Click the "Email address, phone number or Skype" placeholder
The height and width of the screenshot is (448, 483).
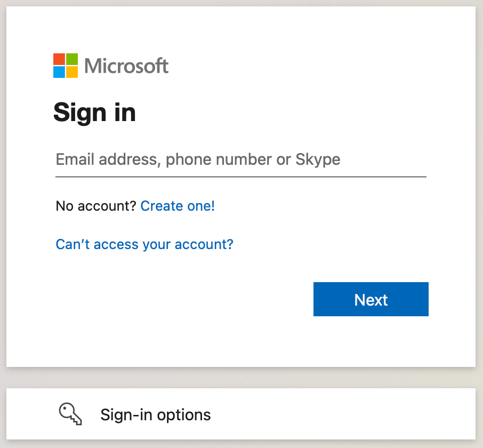198,159
